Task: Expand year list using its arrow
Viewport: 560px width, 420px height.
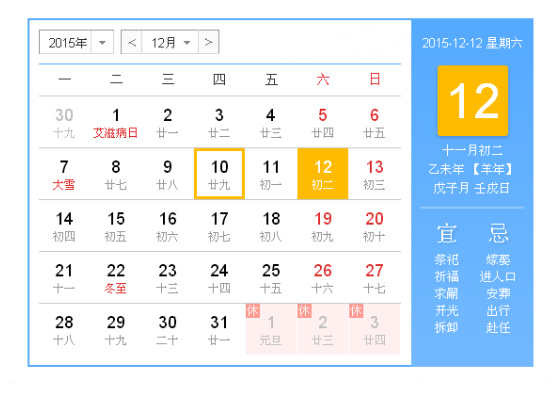Action: (x=102, y=42)
